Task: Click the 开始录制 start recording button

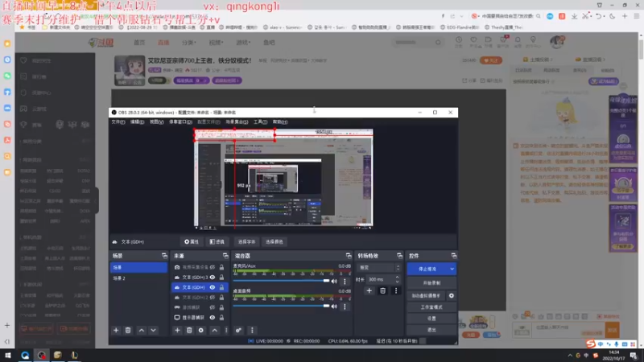Action: click(x=431, y=283)
